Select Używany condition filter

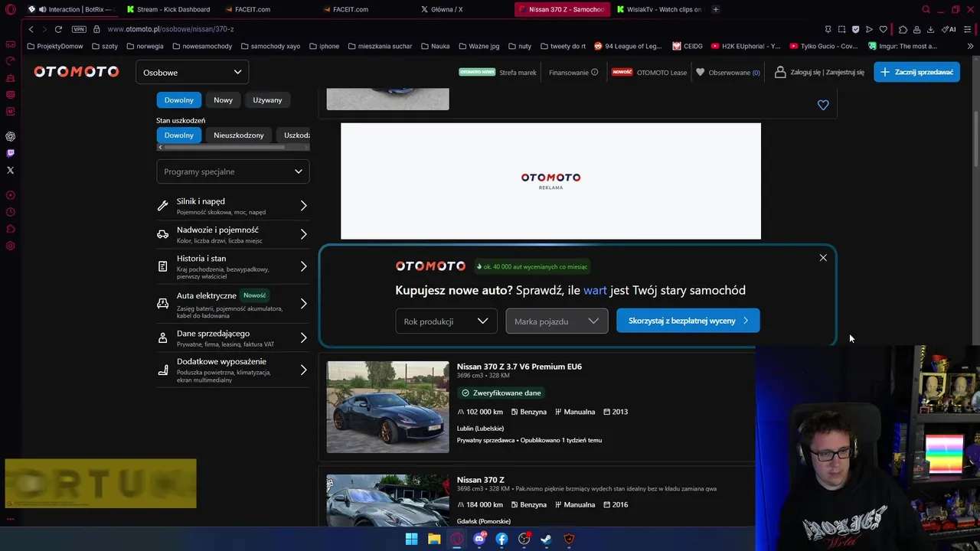point(267,99)
